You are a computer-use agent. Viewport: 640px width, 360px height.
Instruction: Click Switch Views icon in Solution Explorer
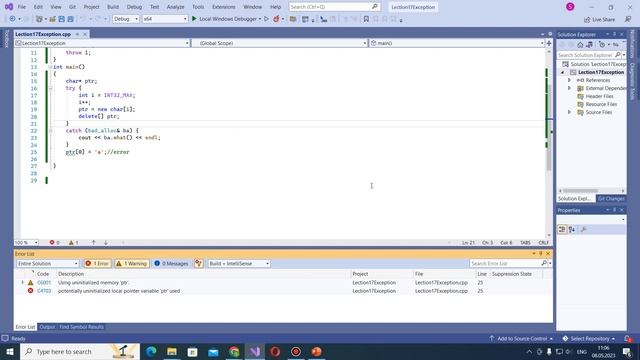(x=589, y=45)
